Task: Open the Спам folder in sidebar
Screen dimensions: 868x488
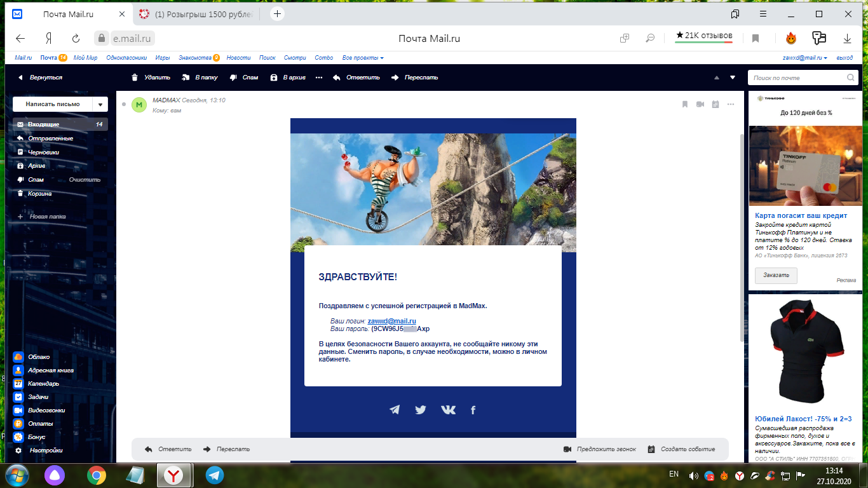Action: point(36,180)
